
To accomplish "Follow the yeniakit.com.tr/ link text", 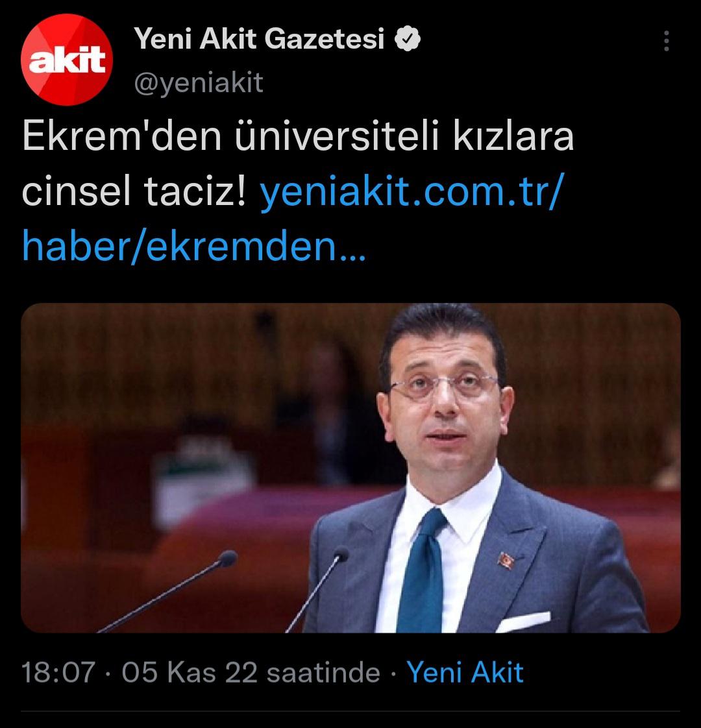I will pyautogui.click(x=412, y=191).
